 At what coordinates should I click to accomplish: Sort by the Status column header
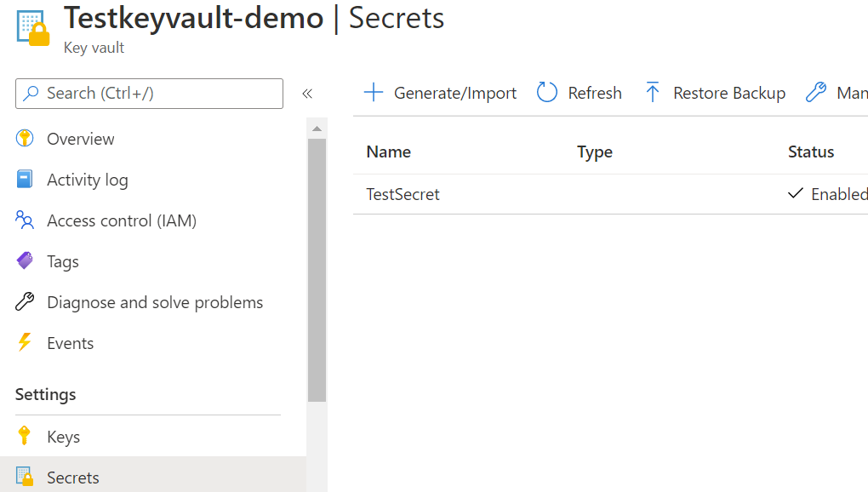[810, 152]
